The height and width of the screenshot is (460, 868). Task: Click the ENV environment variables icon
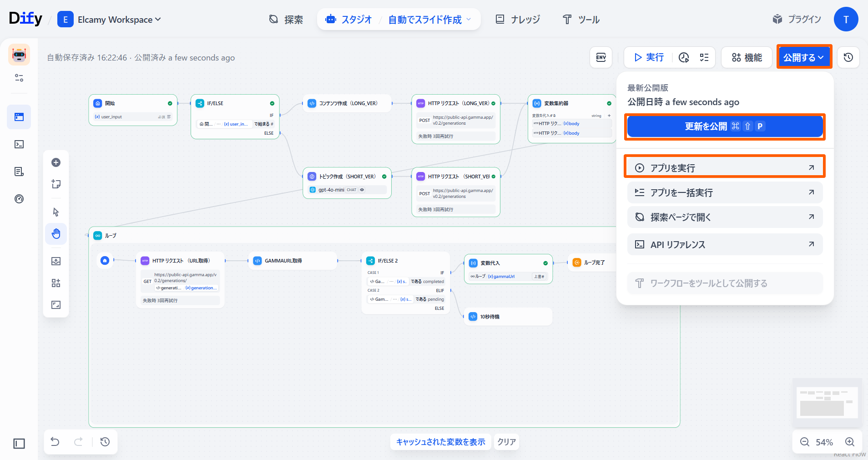pos(601,57)
